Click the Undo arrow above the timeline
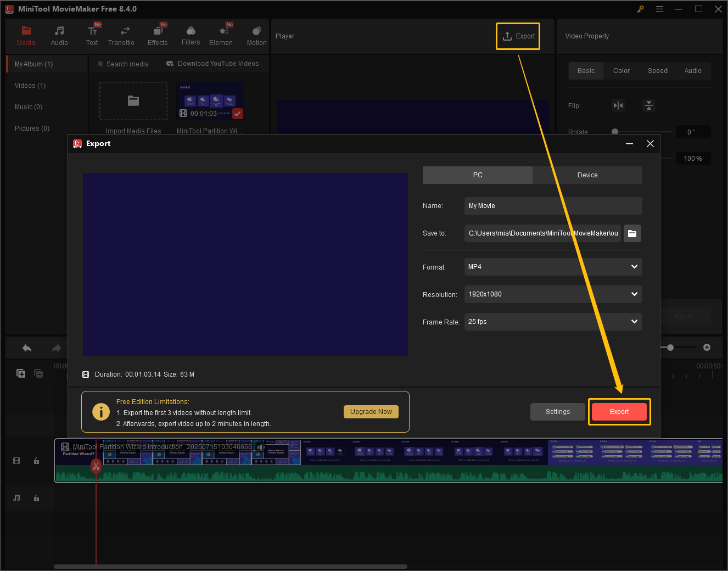 pos(26,348)
